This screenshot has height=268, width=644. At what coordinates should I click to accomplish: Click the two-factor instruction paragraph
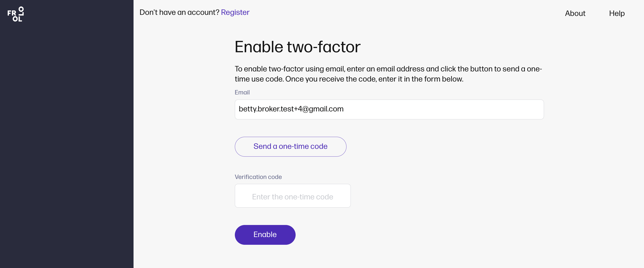click(388, 74)
